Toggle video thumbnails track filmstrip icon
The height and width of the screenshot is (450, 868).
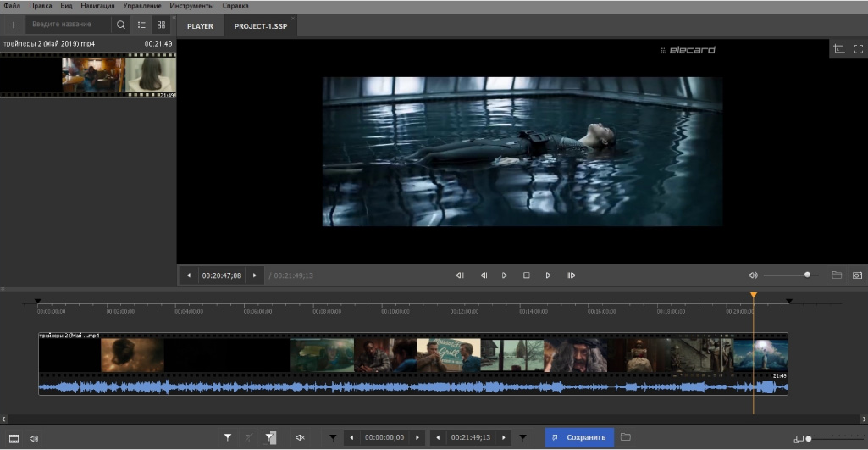point(14,438)
